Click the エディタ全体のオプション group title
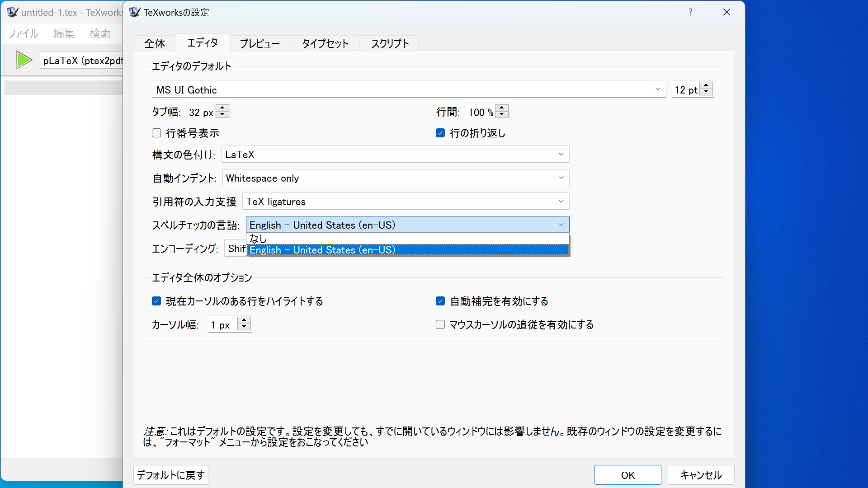 [x=202, y=277]
